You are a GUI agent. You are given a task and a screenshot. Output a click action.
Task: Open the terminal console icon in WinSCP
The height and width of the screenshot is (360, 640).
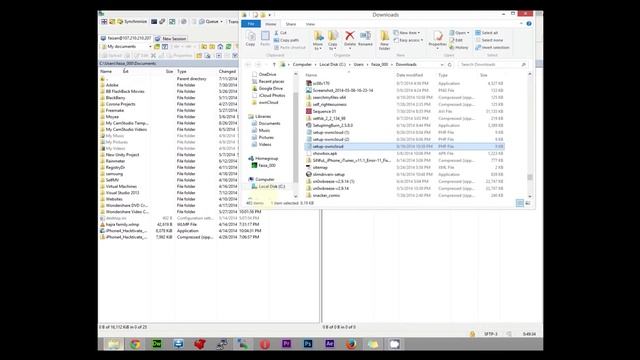(x=154, y=22)
